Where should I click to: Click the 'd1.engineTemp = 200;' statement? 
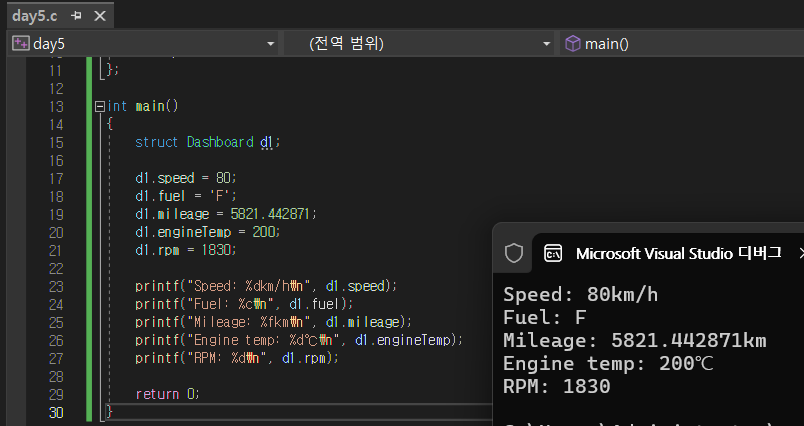click(x=208, y=232)
